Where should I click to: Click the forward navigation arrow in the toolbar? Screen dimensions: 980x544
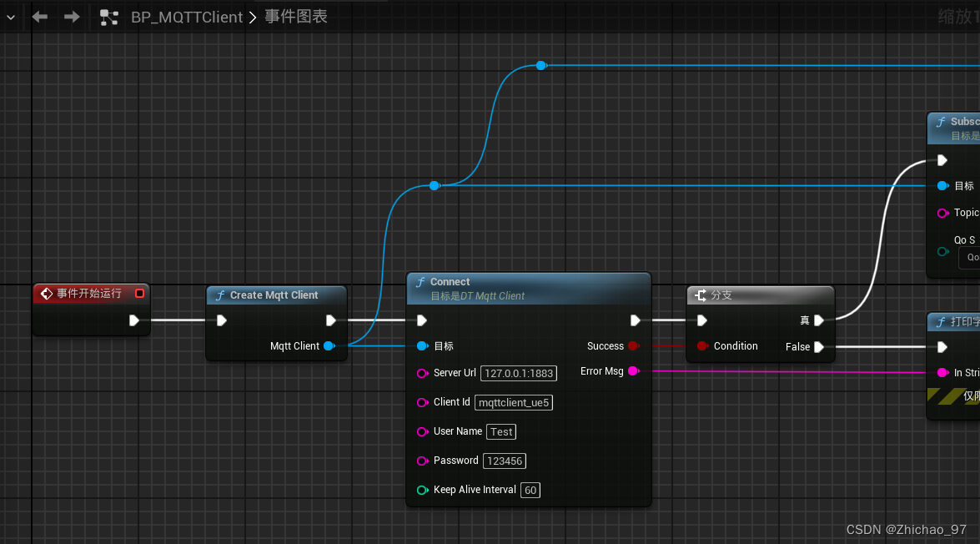72,15
